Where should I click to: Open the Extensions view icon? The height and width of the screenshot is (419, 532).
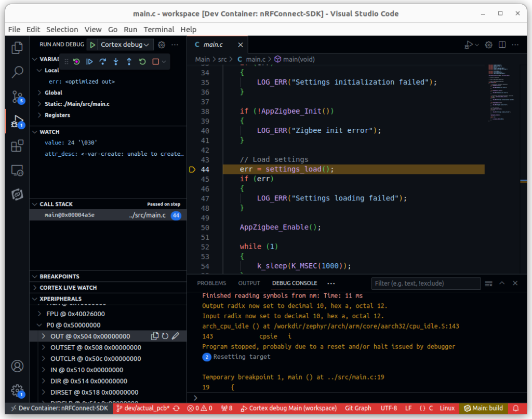click(17, 146)
